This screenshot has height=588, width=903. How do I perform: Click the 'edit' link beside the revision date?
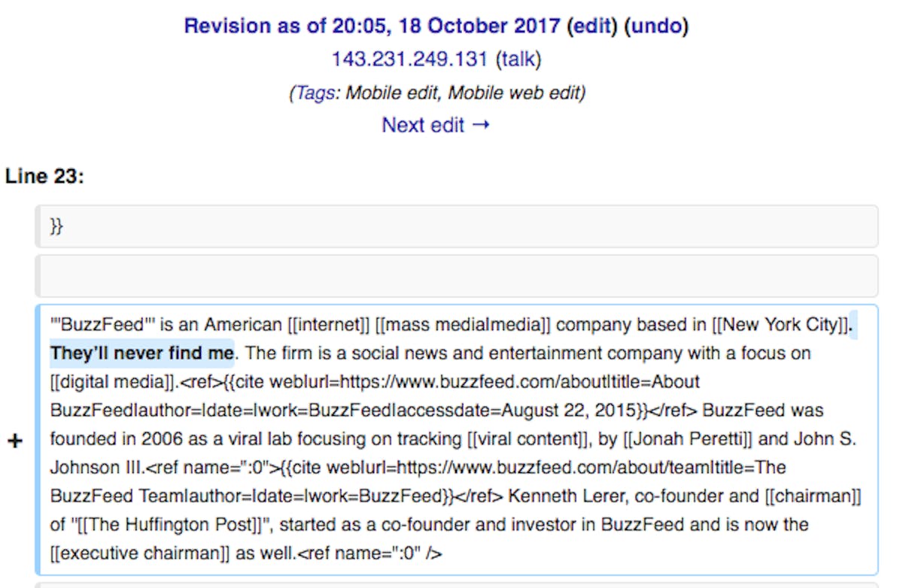[x=591, y=26]
